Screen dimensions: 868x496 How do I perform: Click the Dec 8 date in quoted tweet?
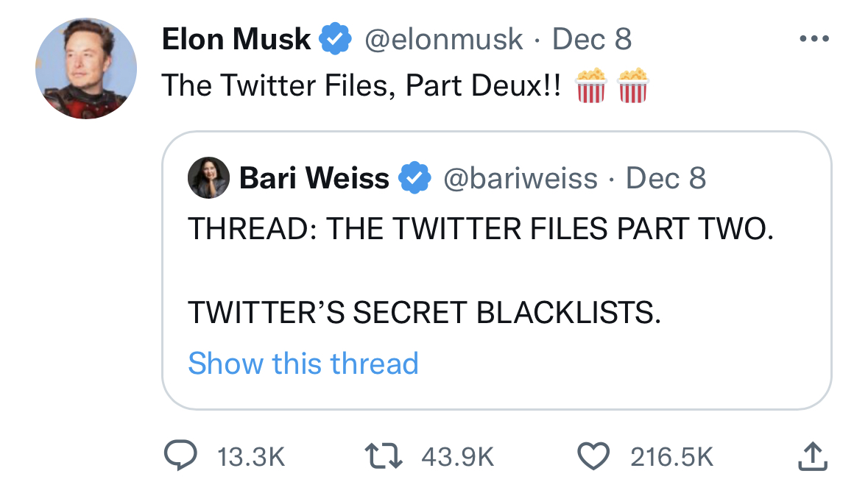pyautogui.click(x=666, y=177)
